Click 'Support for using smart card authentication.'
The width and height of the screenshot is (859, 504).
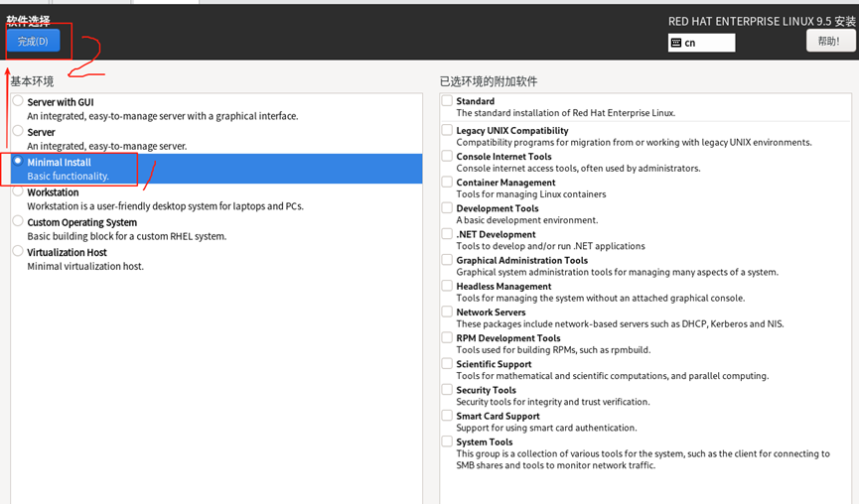546,428
